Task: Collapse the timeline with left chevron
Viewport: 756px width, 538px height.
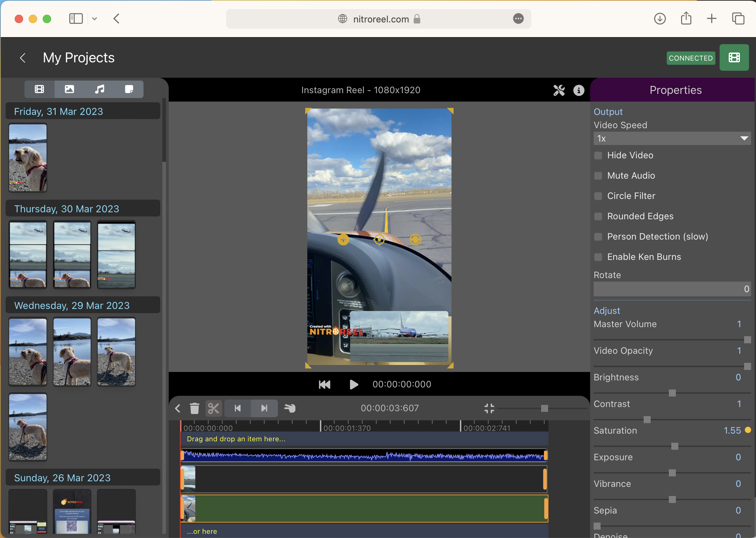Action: [x=178, y=408]
